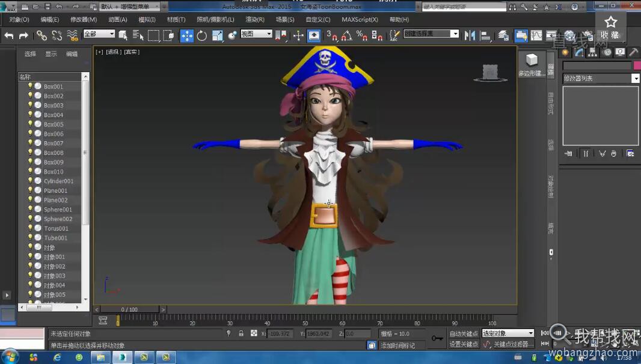Click the Unlink Selection icon

click(57, 35)
